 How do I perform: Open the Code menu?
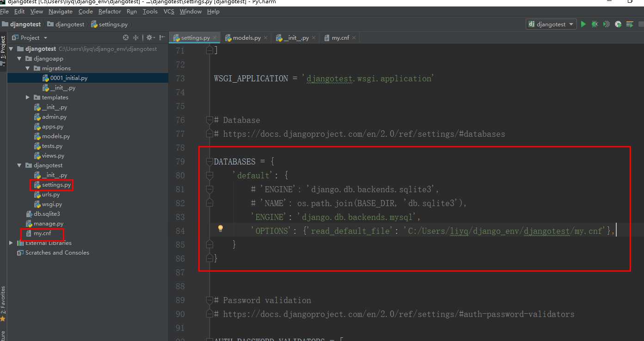pos(86,11)
